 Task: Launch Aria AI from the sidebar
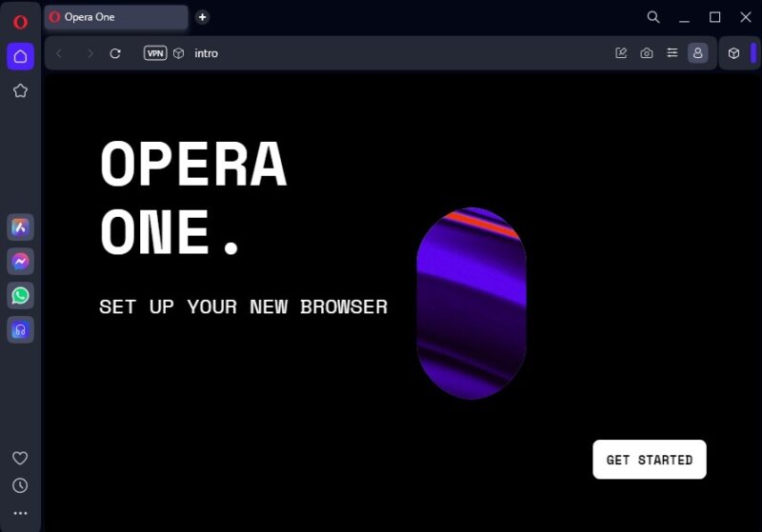pyautogui.click(x=20, y=227)
